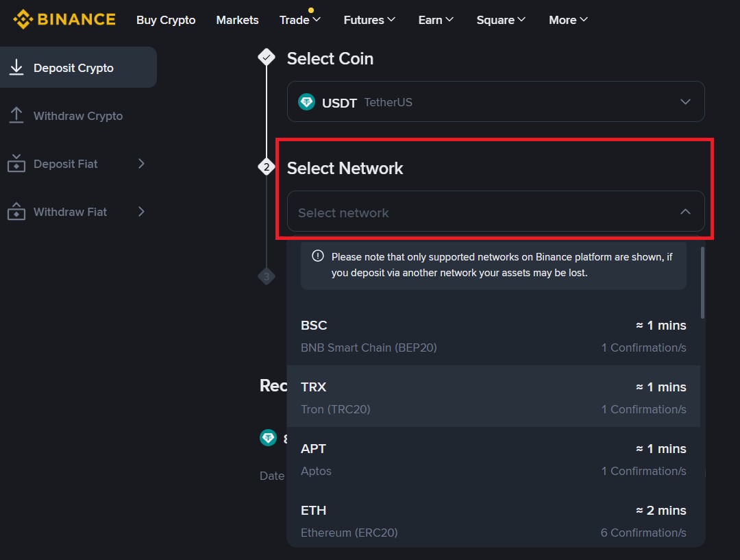740x560 pixels.
Task: Select Deposit Crypto in sidebar
Action: coord(78,68)
